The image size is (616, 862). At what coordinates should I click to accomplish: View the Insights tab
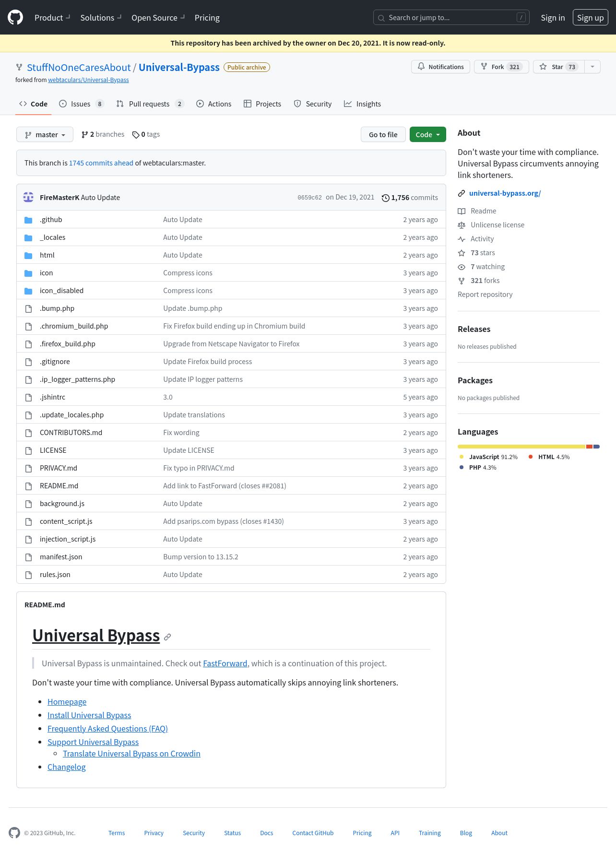tap(362, 104)
